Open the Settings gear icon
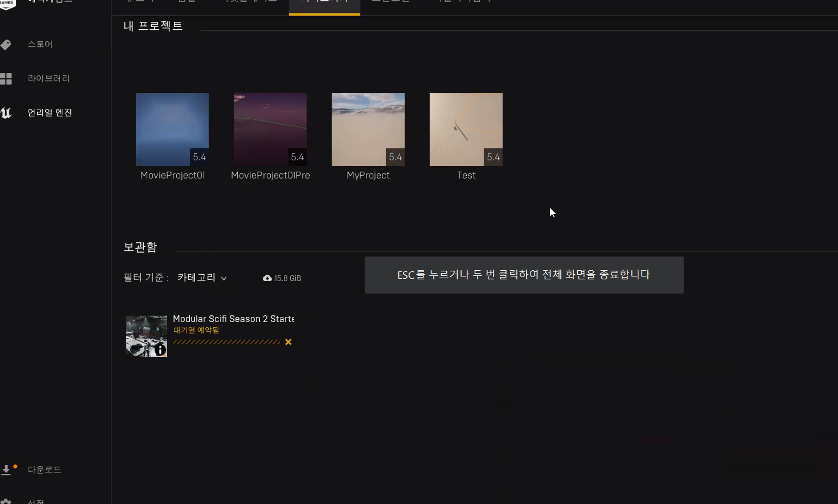The height and width of the screenshot is (504, 838). pyautogui.click(x=6, y=501)
